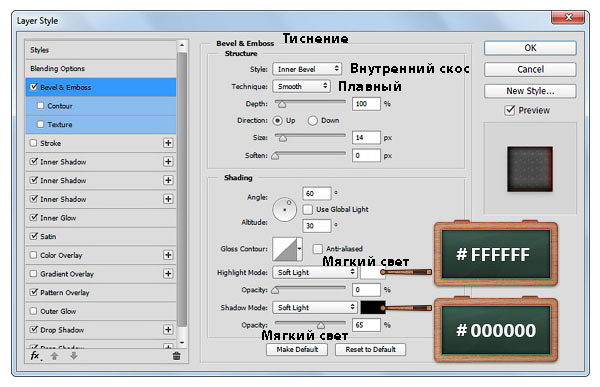Enable the Anti-aliased option

point(318,249)
